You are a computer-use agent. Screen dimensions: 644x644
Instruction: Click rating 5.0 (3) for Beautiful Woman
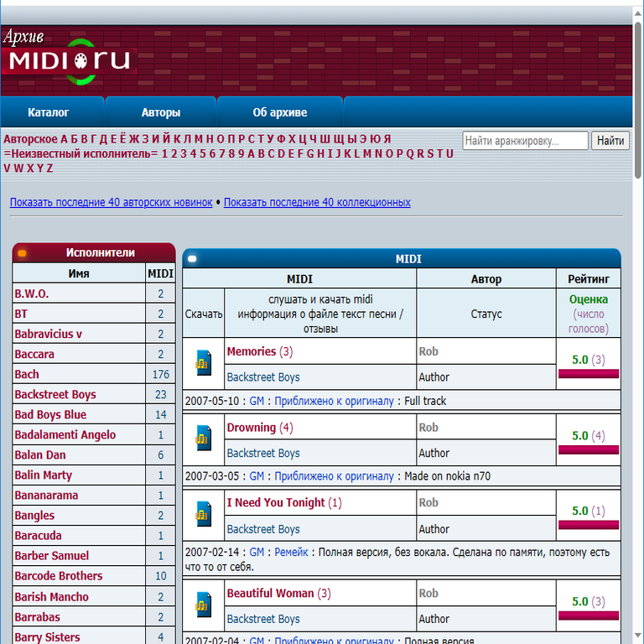589,601
